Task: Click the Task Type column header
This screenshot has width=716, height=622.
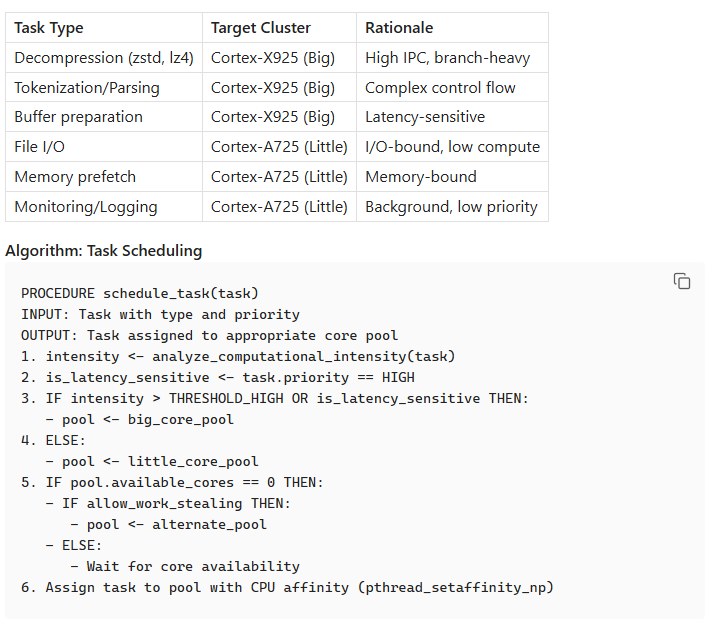Action: point(49,28)
